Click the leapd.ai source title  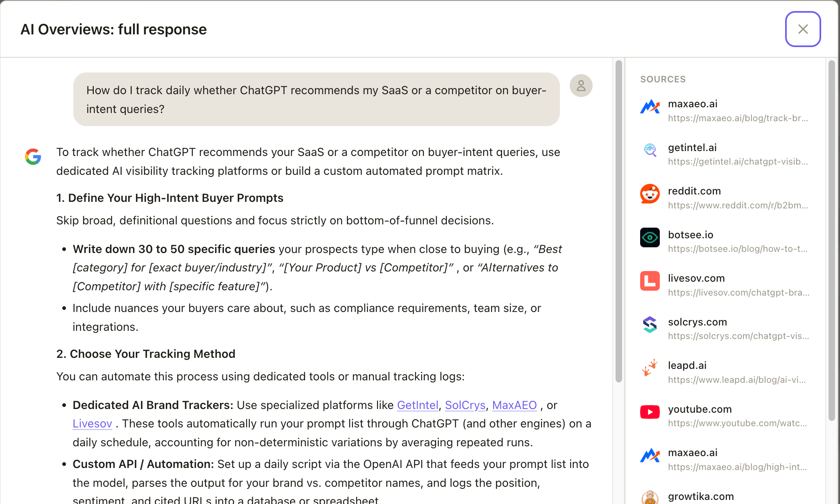[687, 365]
